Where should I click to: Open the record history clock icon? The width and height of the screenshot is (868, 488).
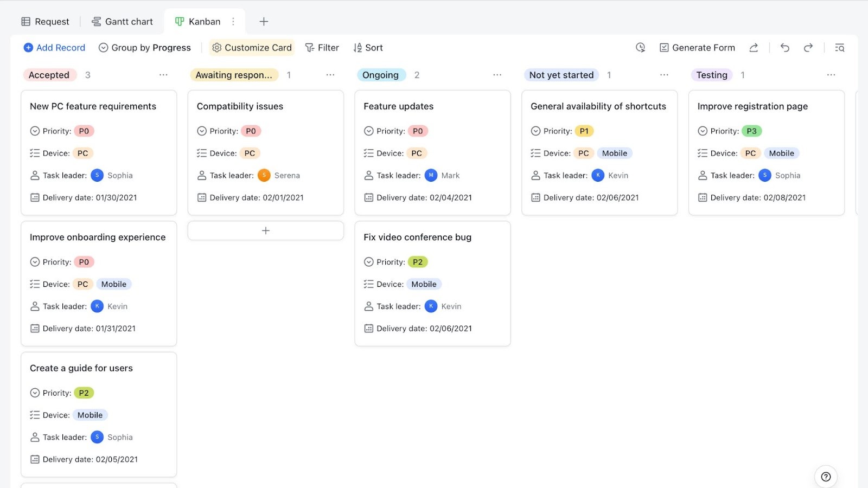640,48
